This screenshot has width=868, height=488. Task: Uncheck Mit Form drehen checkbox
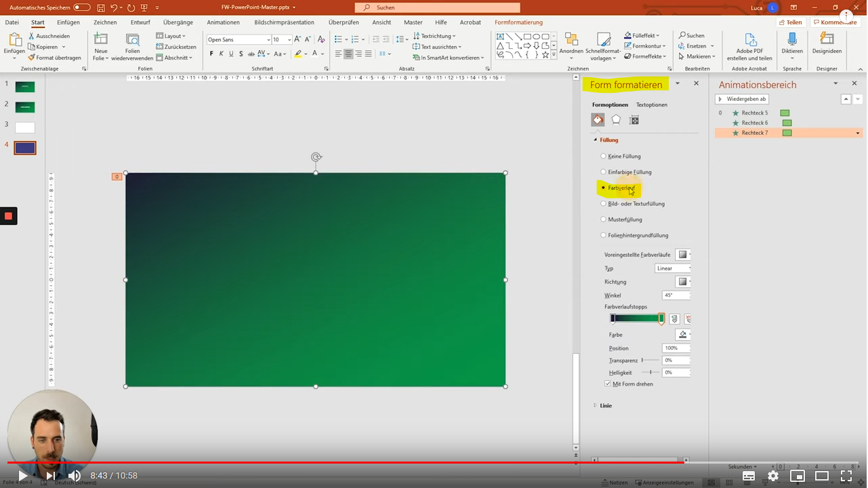[x=608, y=384]
